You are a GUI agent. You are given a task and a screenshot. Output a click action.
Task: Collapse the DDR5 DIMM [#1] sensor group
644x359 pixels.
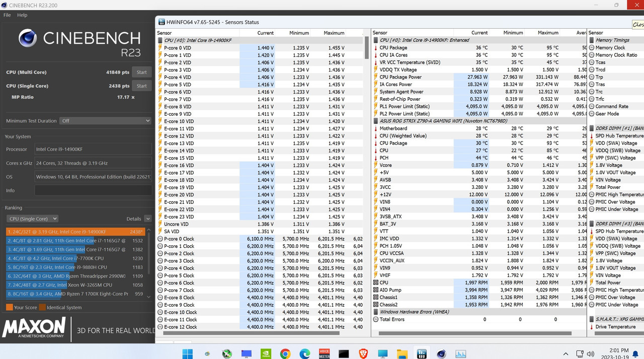(592, 128)
